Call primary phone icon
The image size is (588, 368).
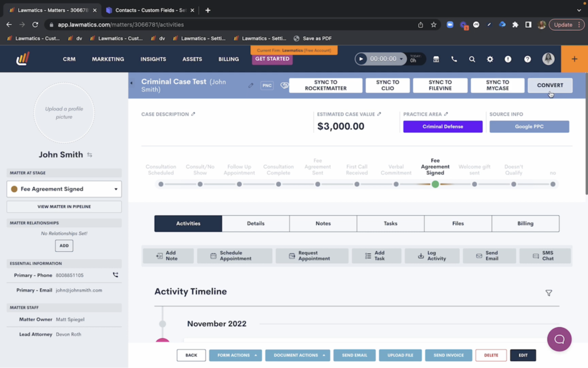(115, 275)
